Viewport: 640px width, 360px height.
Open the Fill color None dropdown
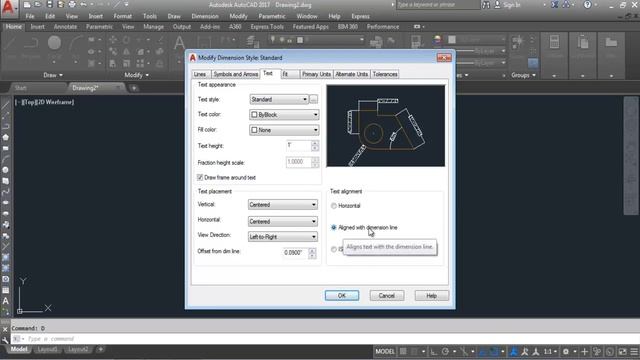point(284,130)
